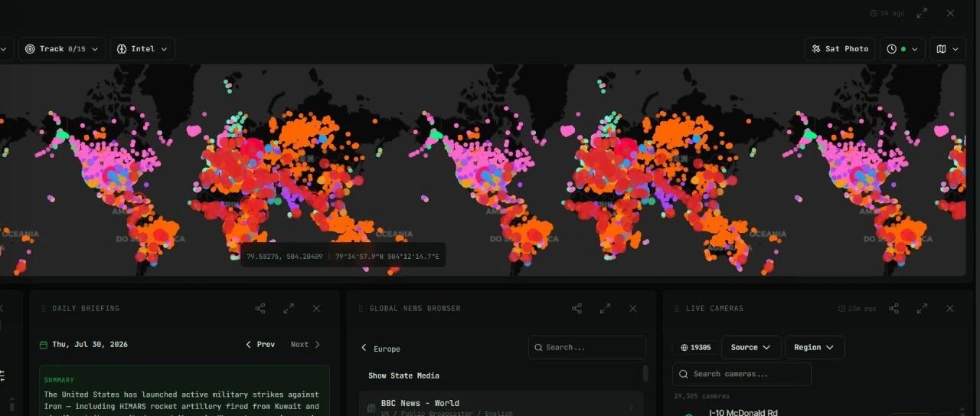The image size is (980, 416).
Task: Expand the Global News Browser panel
Action: tap(605, 308)
